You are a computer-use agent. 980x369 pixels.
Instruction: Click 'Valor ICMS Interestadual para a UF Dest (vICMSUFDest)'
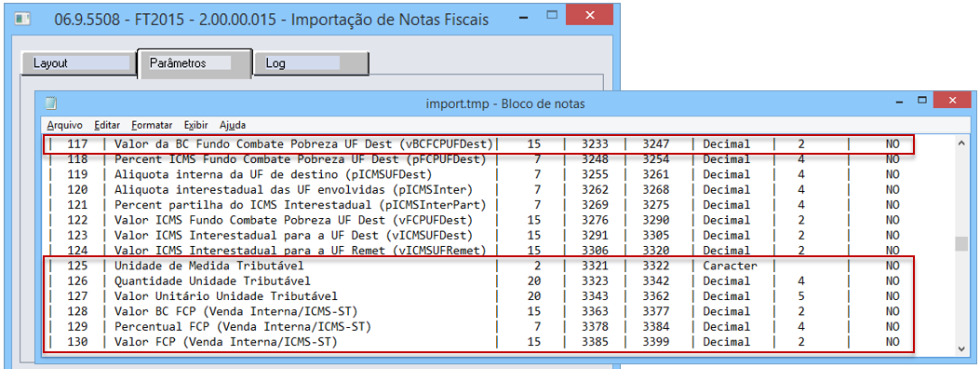[293, 235]
